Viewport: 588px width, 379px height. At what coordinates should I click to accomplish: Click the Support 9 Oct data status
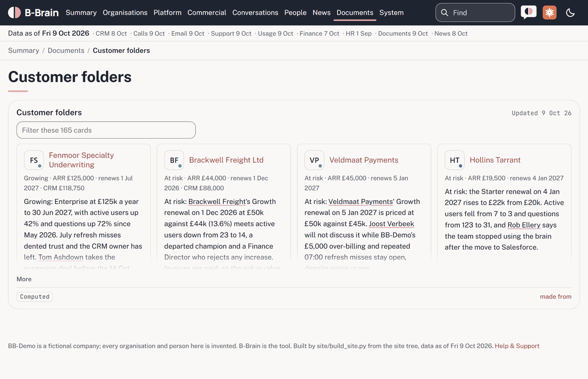[x=231, y=33]
